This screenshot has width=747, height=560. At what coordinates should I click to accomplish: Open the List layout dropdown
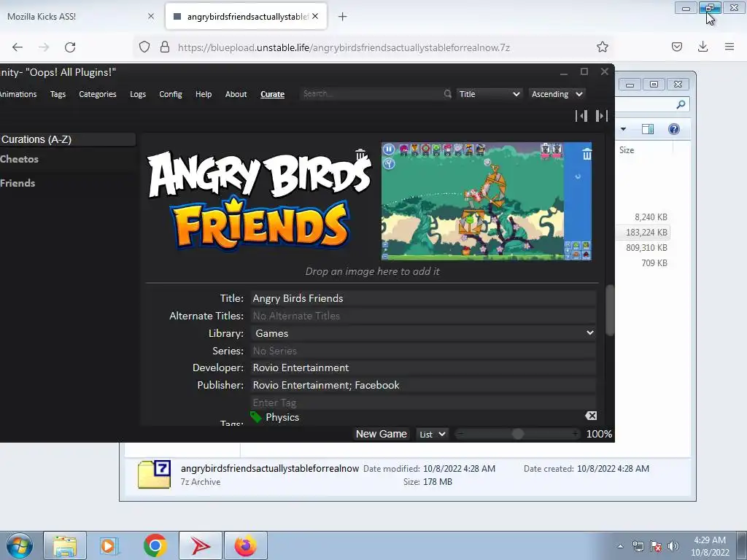(x=432, y=434)
